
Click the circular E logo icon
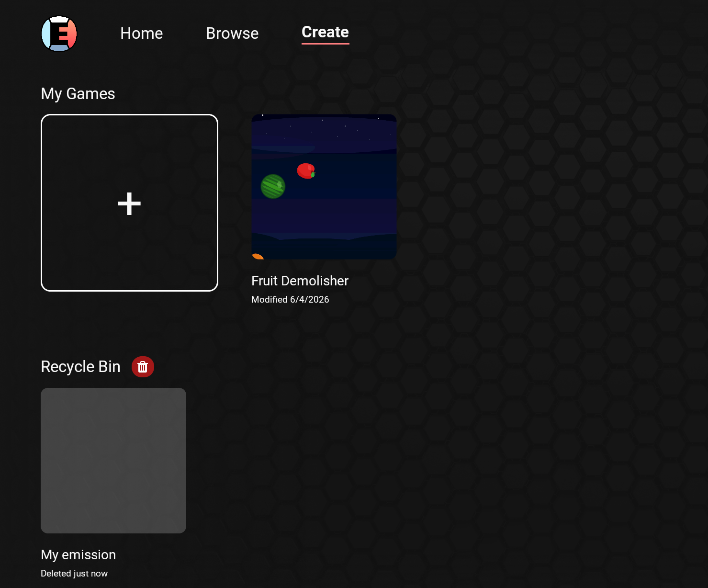[59, 34]
